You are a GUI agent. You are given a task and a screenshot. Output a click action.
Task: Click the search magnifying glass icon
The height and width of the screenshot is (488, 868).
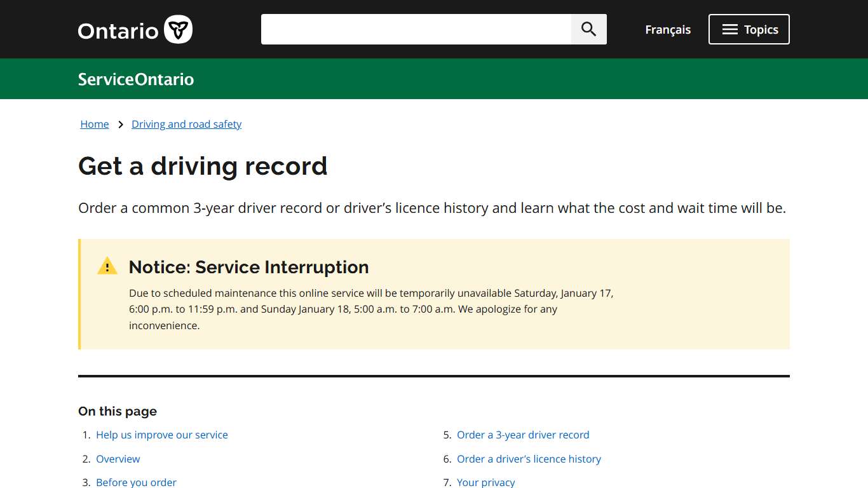pyautogui.click(x=588, y=29)
